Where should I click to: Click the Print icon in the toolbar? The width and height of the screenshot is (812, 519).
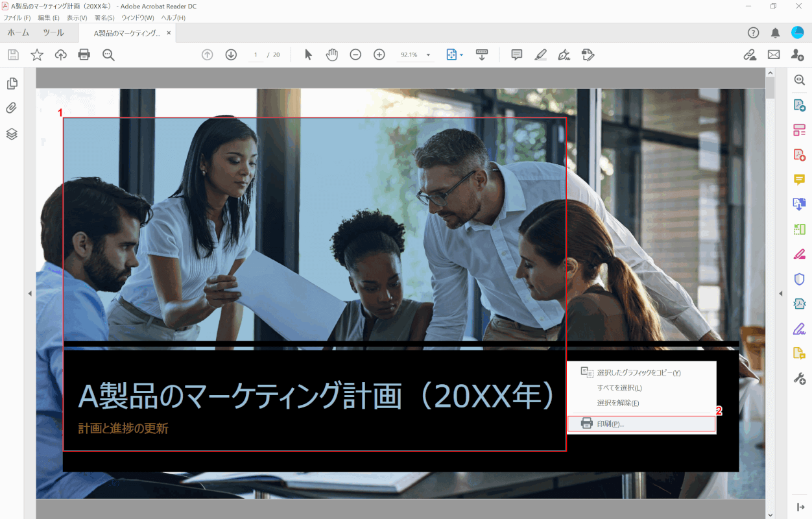point(84,54)
